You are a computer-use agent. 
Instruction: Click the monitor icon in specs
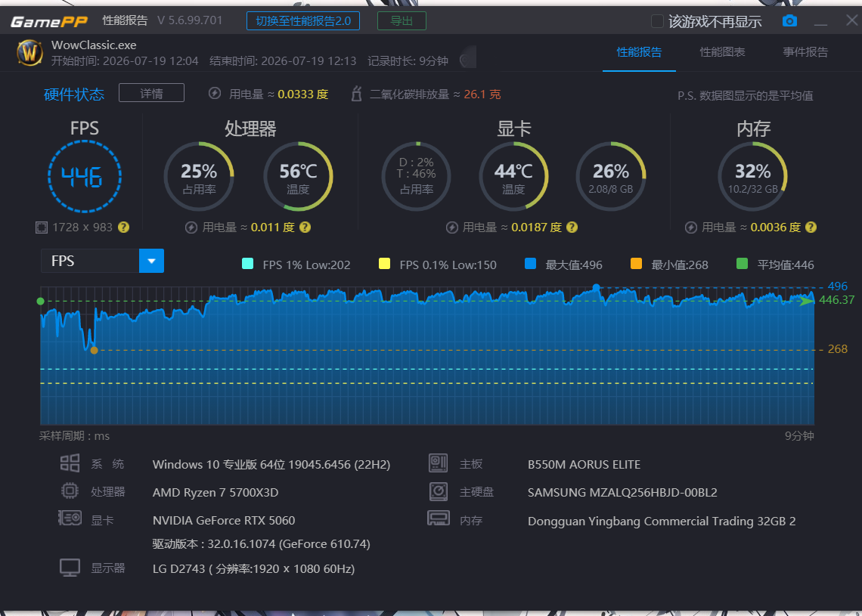pyautogui.click(x=70, y=568)
